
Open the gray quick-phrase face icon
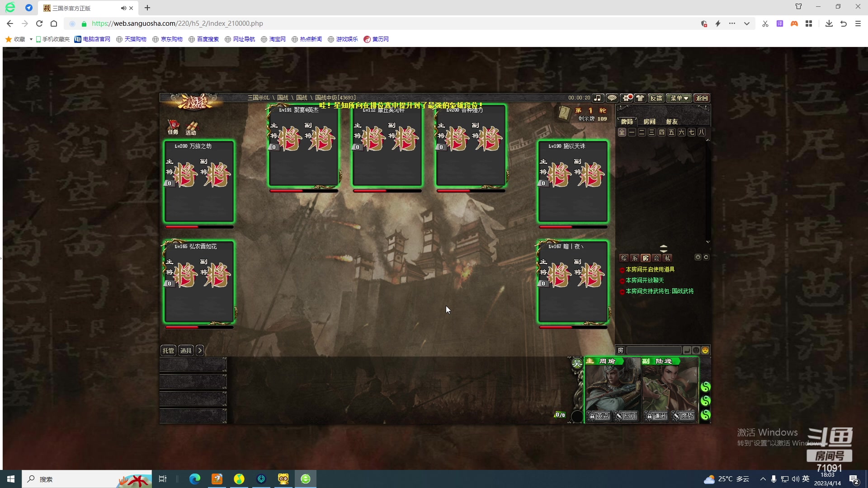pos(696,350)
